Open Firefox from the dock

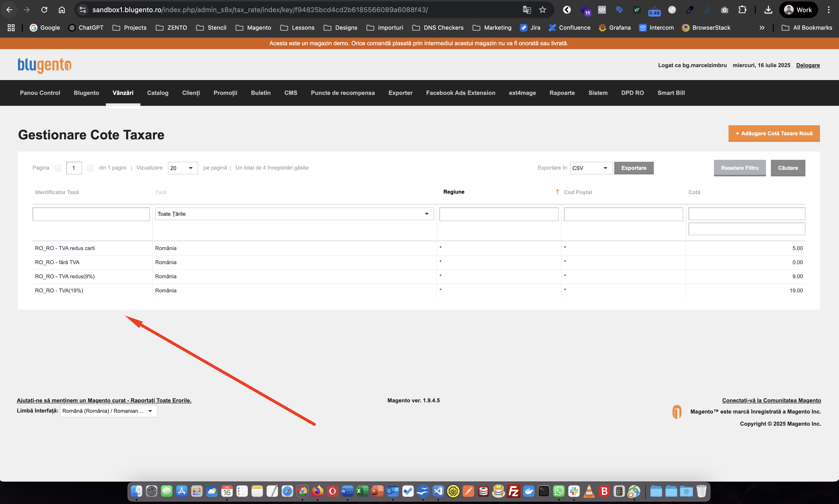[x=318, y=491]
